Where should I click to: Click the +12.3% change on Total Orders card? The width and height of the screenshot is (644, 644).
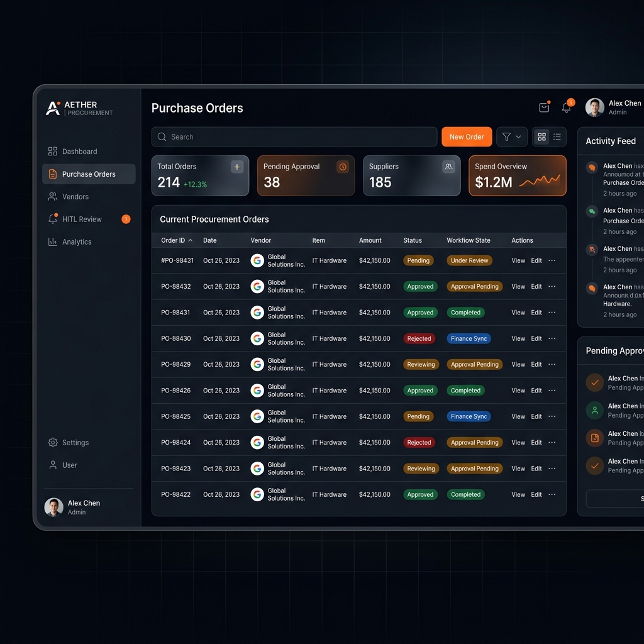tap(195, 184)
